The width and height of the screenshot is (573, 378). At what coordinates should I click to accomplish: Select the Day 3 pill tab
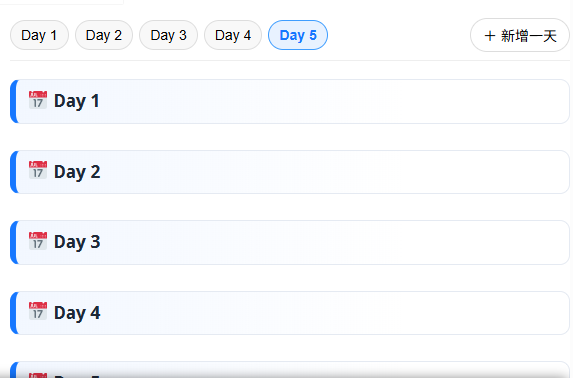point(168,35)
